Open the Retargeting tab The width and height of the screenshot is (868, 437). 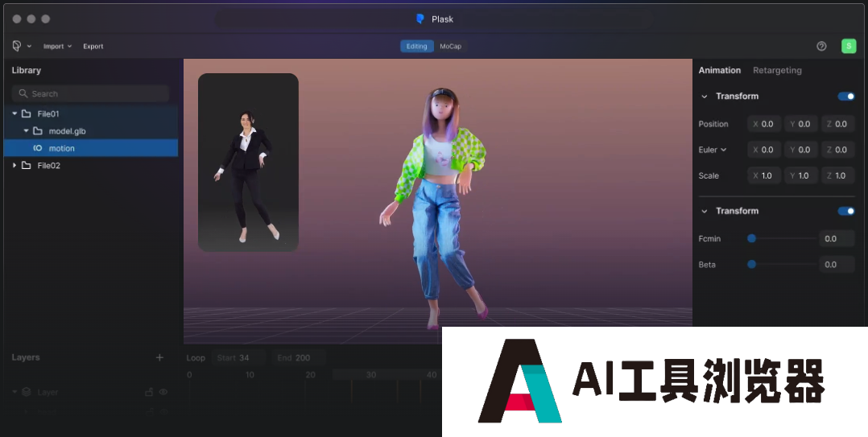[x=777, y=70]
